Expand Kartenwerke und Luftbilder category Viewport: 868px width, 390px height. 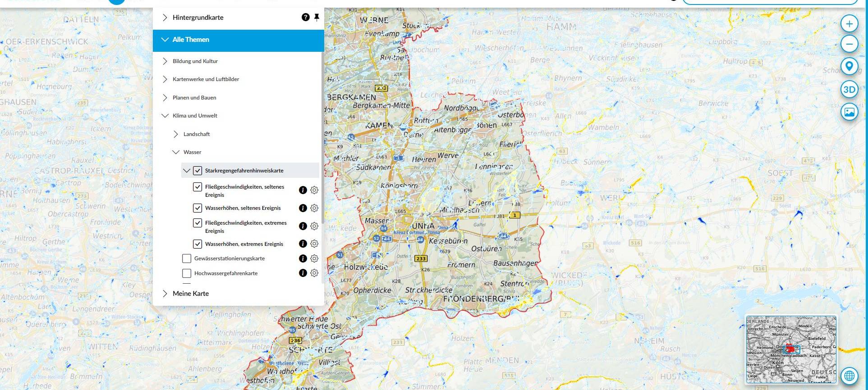tap(165, 79)
